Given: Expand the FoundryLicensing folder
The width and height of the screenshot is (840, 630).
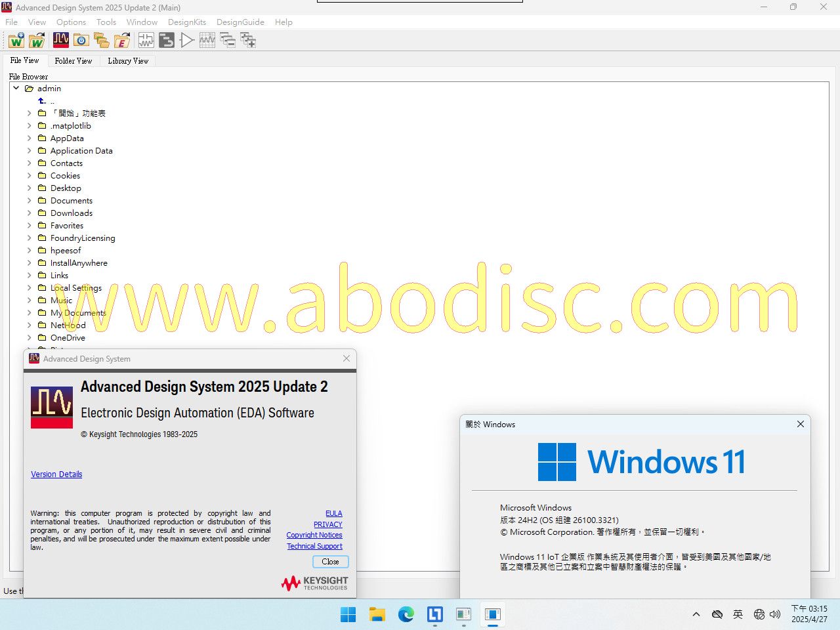Looking at the screenshot, I should (29, 238).
